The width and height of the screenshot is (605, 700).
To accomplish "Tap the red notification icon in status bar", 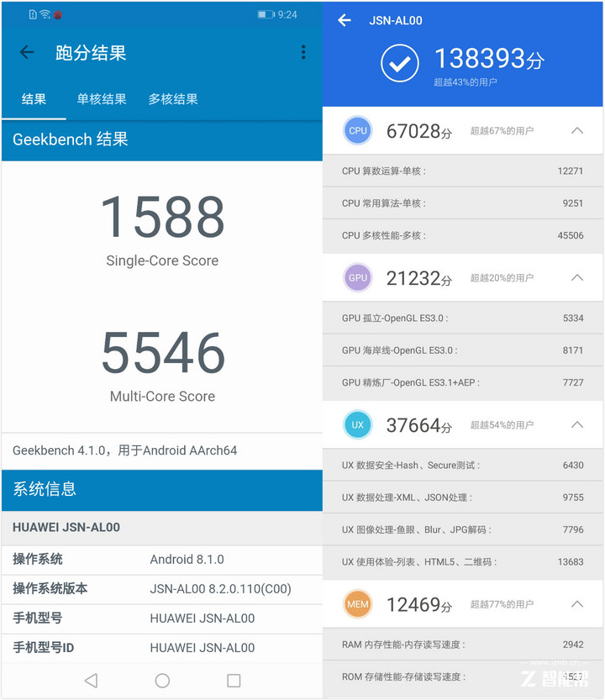I will click(x=58, y=15).
